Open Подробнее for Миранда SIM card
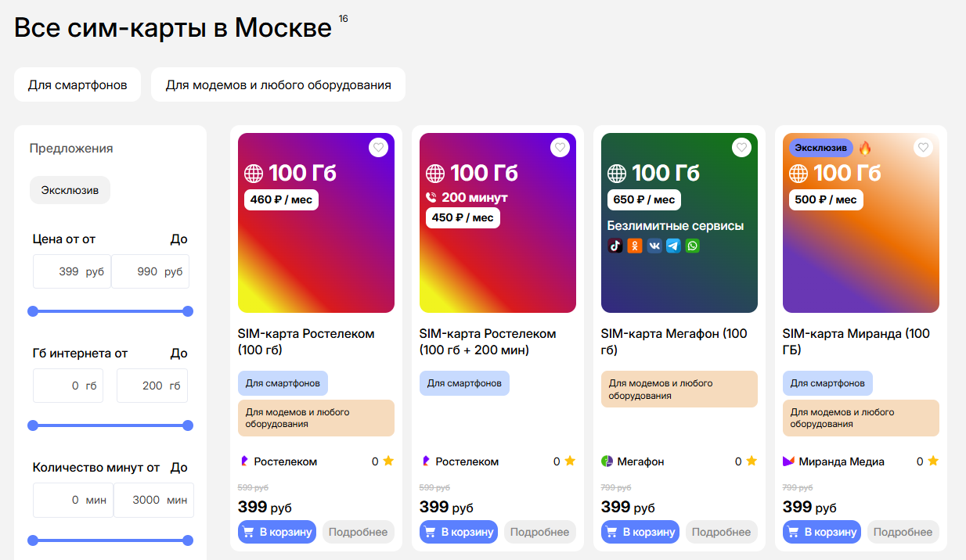Screen dimensions: 966x560 pos(903,532)
